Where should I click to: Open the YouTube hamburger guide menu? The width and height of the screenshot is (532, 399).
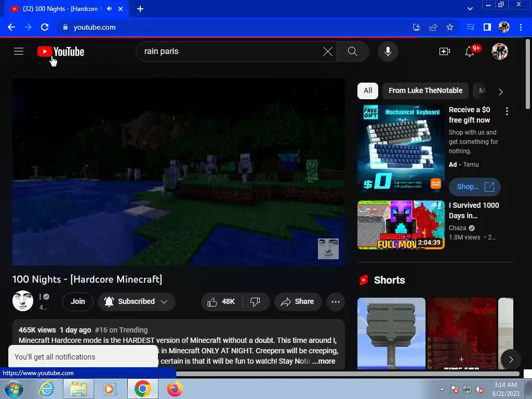(19, 51)
